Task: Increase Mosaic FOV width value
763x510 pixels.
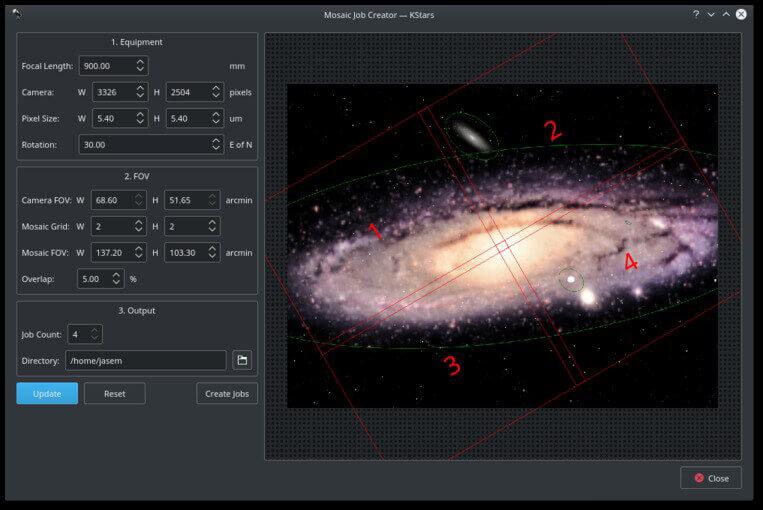Action: 138,249
